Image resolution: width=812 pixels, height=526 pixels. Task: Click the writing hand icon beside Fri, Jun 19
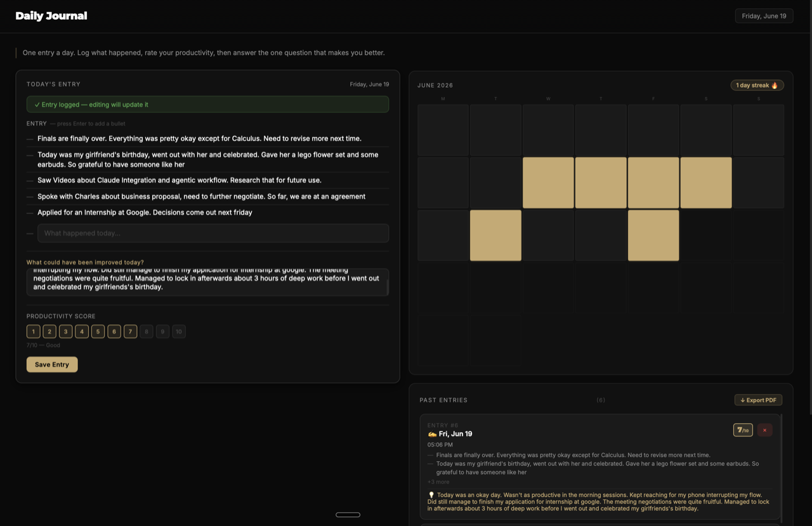pos(432,434)
